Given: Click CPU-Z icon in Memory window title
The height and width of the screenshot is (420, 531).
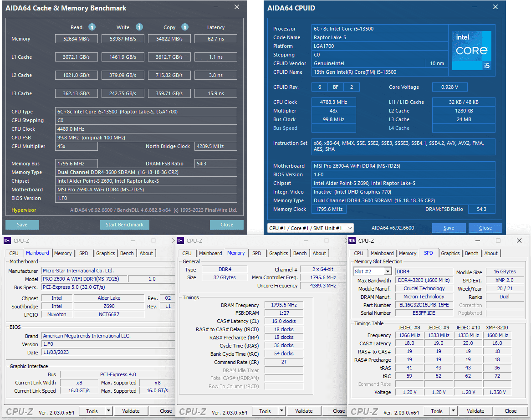Looking at the screenshot, I should (181, 241).
